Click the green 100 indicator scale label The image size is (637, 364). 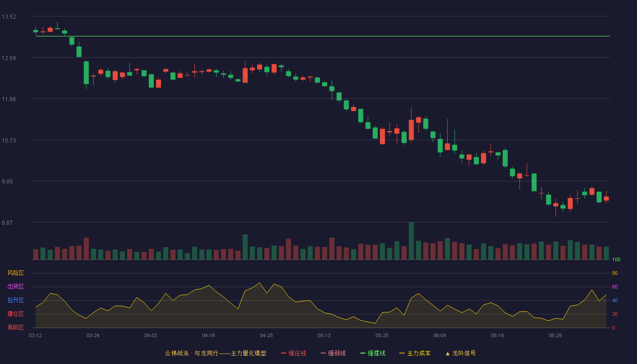(617, 260)
